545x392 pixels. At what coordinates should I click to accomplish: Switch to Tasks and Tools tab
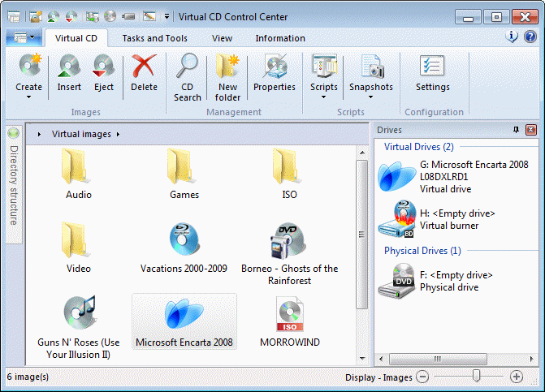[x=154, y=38]
